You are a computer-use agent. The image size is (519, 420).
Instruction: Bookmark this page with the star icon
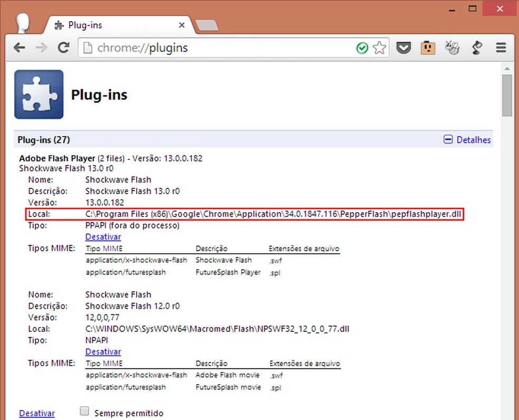tap(379, 48)
